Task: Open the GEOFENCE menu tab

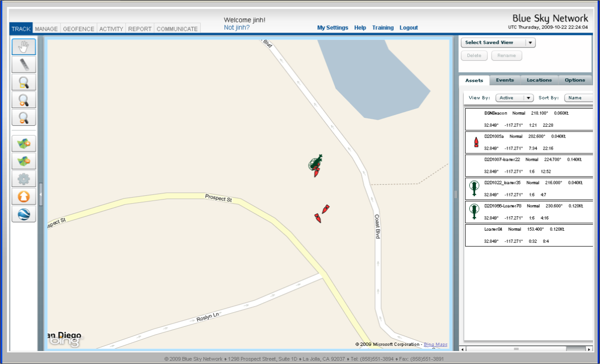Action: 78,29
